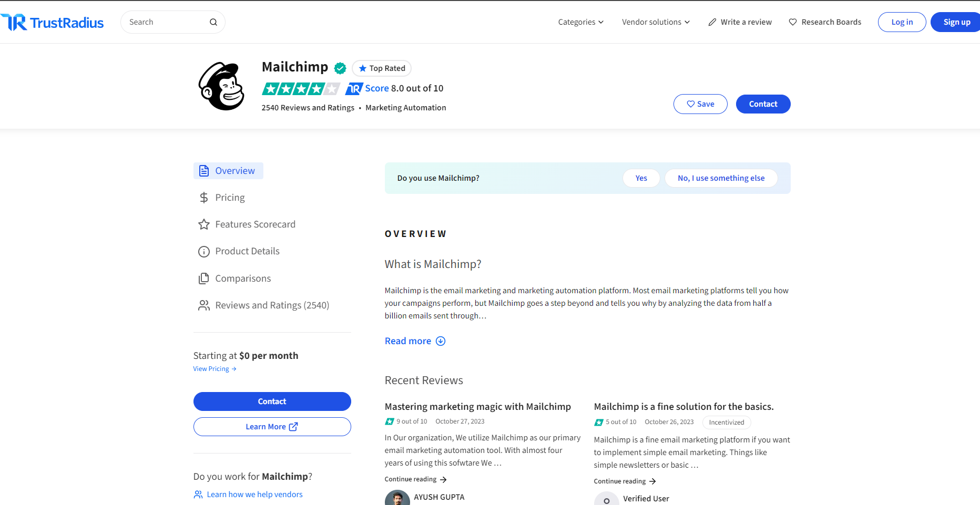Click the Pricing dollar sign icon
980x505 pixels.
coord(204,198)
